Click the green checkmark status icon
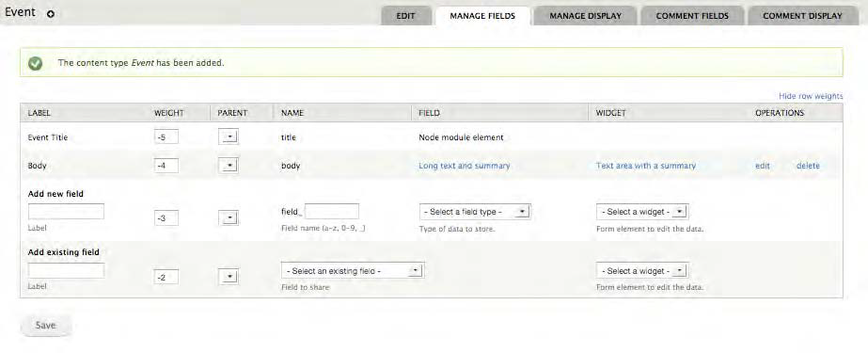 tap(35, 63)
